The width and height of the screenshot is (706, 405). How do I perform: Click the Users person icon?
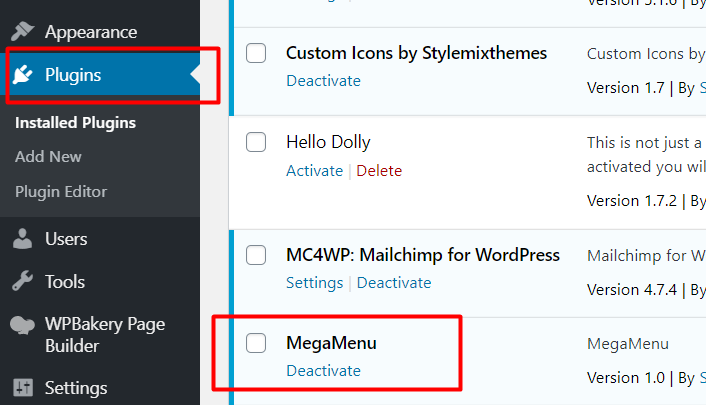tap(22, 239)
